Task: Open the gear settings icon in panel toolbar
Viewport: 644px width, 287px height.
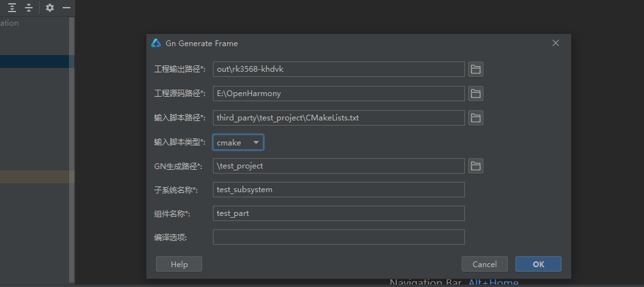Action: tap(50, 8)
